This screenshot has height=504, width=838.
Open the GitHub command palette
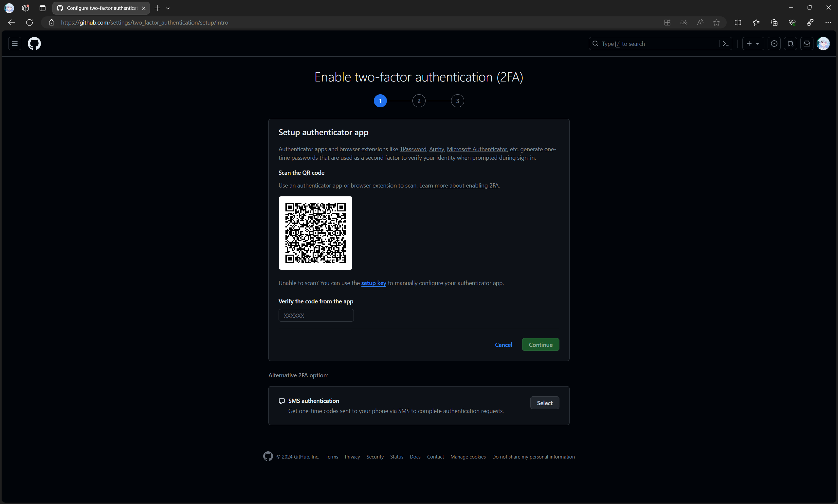(x=726, y=44)
